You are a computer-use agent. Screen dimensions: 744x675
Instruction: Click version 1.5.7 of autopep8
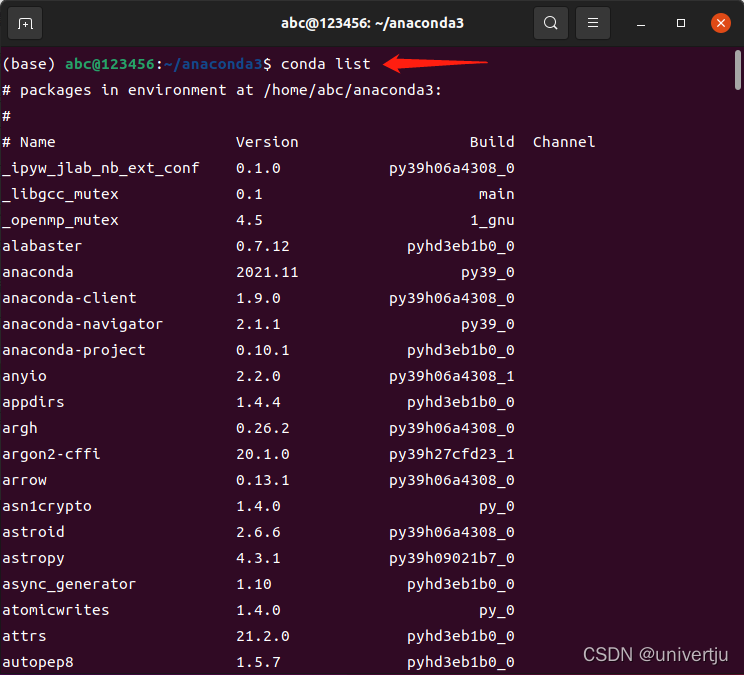tap(258, 662)
